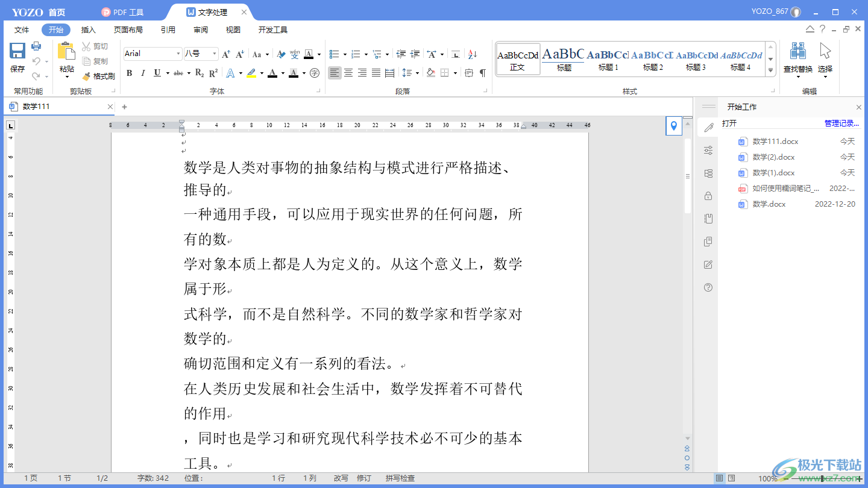Click the 修订 status bar button
Viewport: 868px width, 488px height.
point(364,478)
